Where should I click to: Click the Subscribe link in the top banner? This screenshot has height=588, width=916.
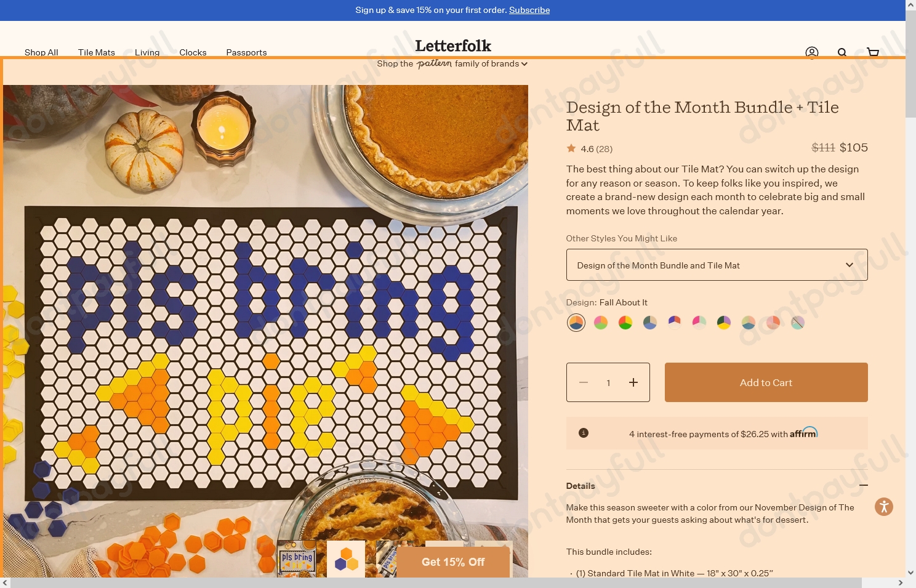[529, 10]
